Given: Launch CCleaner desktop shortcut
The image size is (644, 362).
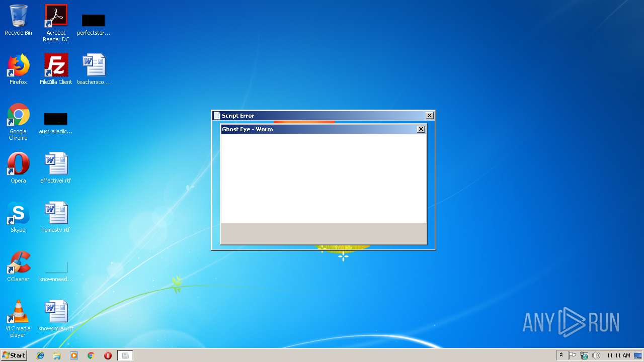Looking at the screenshot, I should pyautogui.click(x=18, y=266).
